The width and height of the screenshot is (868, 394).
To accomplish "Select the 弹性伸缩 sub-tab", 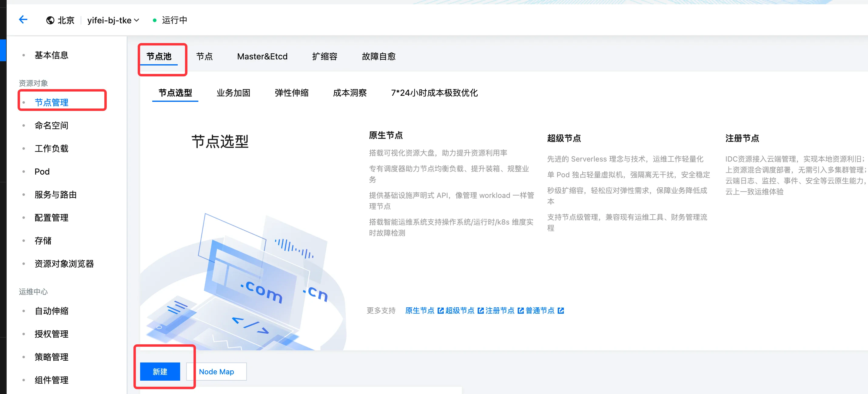I will click(x=291, y=93).
